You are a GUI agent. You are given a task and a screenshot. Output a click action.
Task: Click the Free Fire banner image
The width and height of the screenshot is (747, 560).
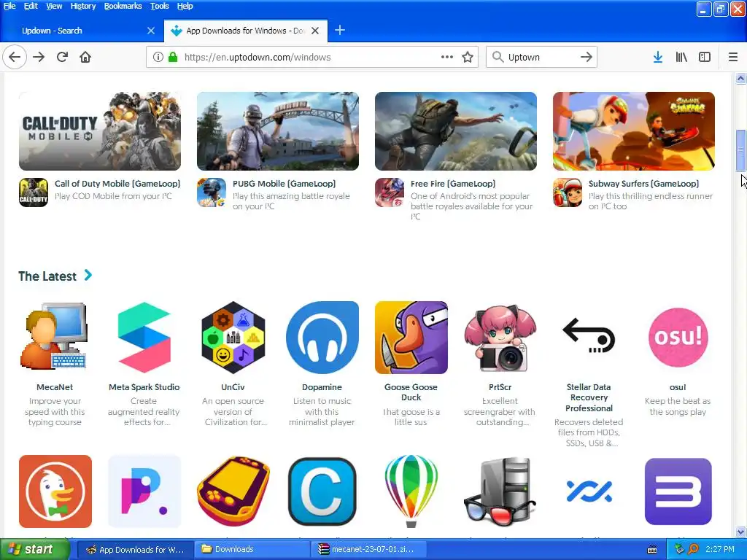click(456, 131)
